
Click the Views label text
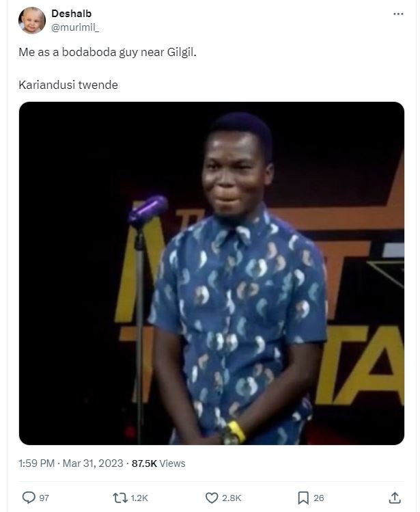(x=172, y=463)
